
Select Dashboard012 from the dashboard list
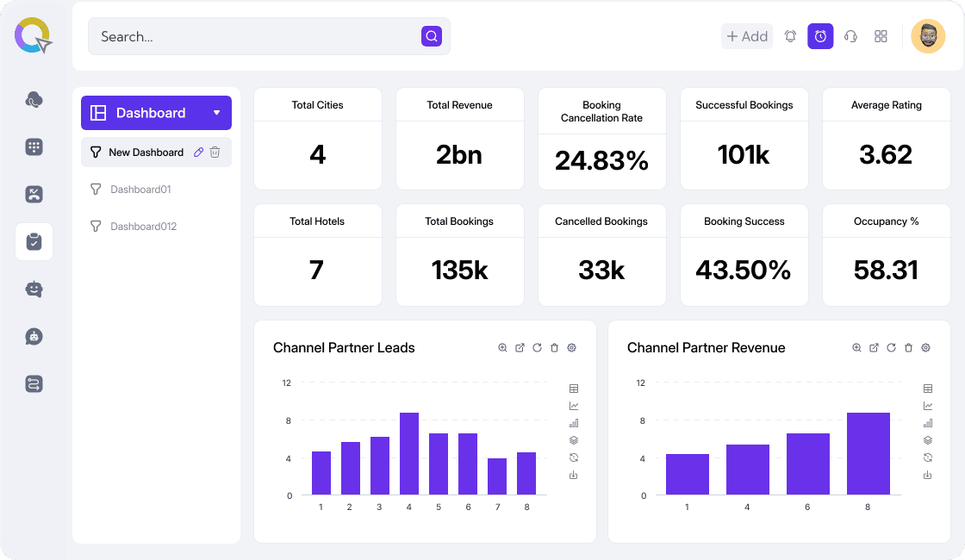click(143, 227)
